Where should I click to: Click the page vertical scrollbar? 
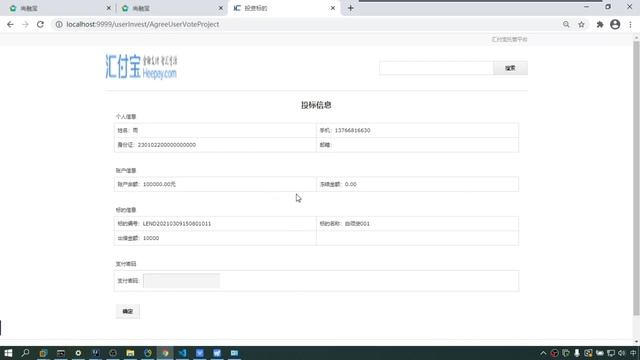tap(636, 178)
